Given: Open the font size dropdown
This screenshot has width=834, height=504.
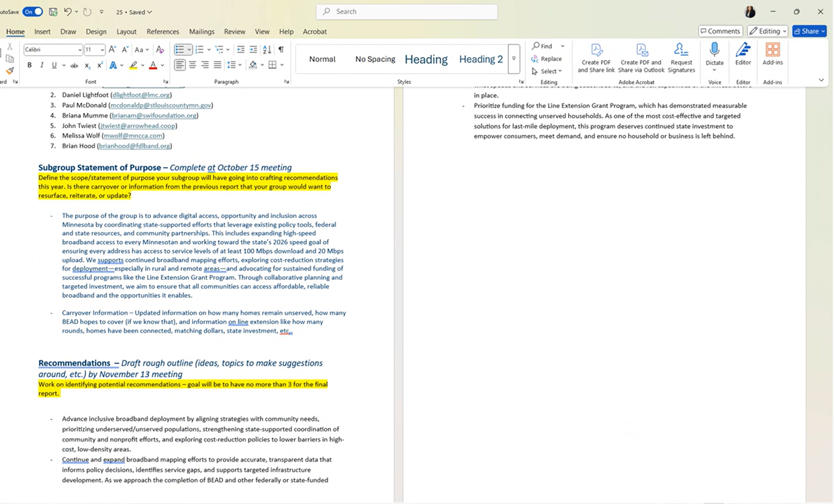Looking at the screenshot, I should coord(102,50).
